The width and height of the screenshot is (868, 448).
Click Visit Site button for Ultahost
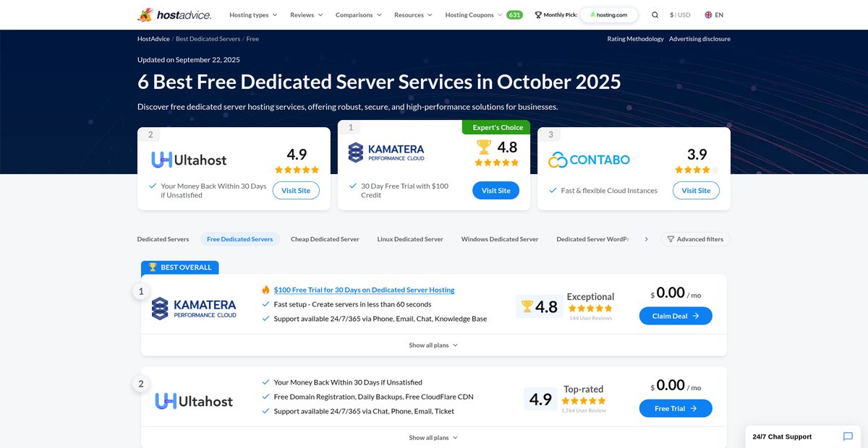tap(296, 191)
